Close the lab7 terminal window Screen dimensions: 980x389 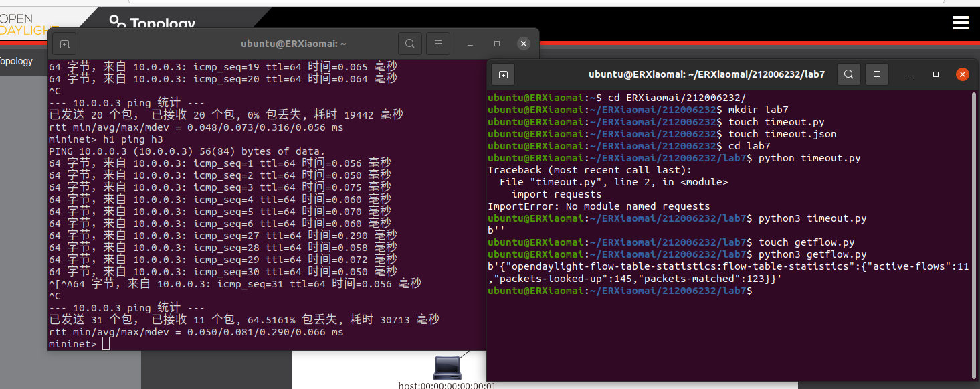963,74
